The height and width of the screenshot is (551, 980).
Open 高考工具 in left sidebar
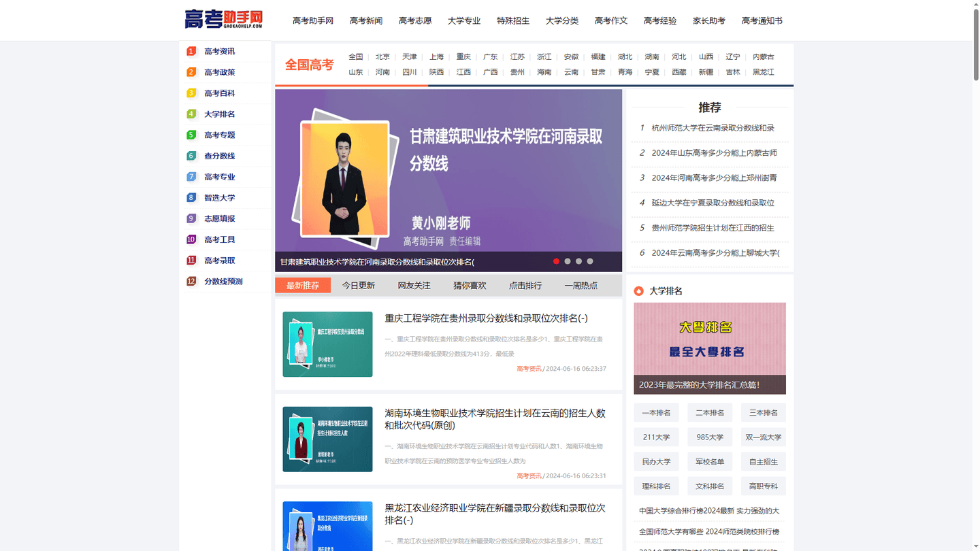coord(220,239)
